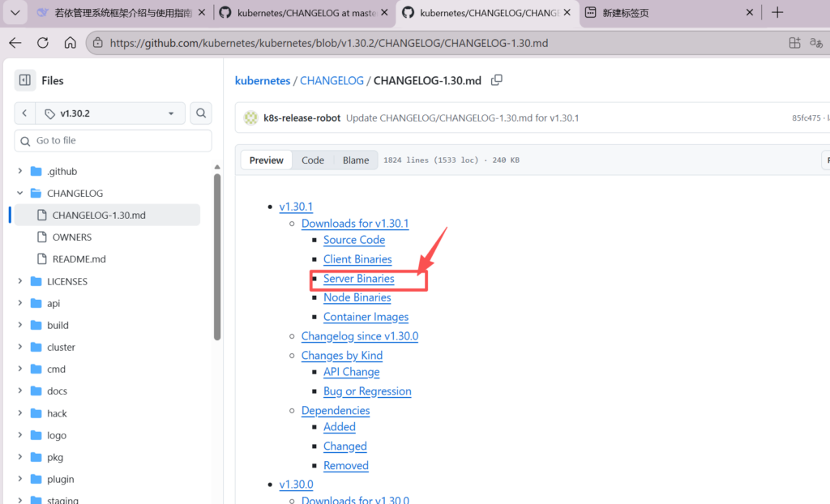Click the file tree vertical scrollbar
830x504 pixels.
216,259
